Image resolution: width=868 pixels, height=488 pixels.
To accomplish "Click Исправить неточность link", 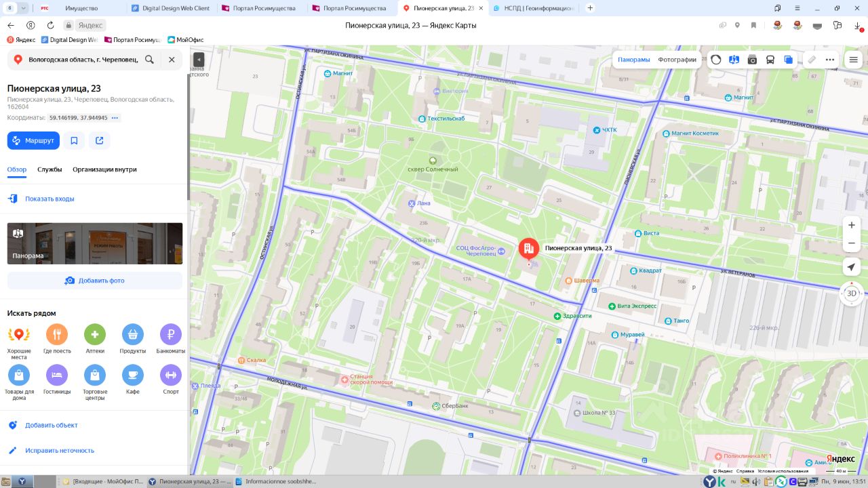I will pos(60,450).
